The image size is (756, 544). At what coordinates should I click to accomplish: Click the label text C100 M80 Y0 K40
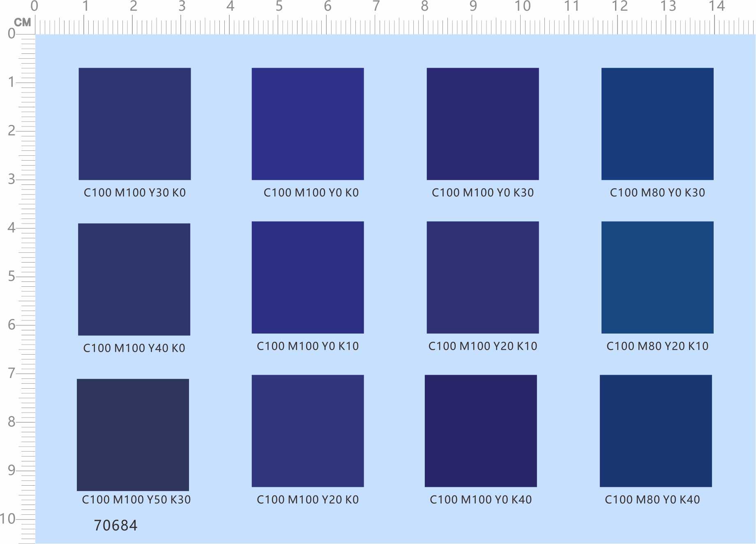(652, 500)
